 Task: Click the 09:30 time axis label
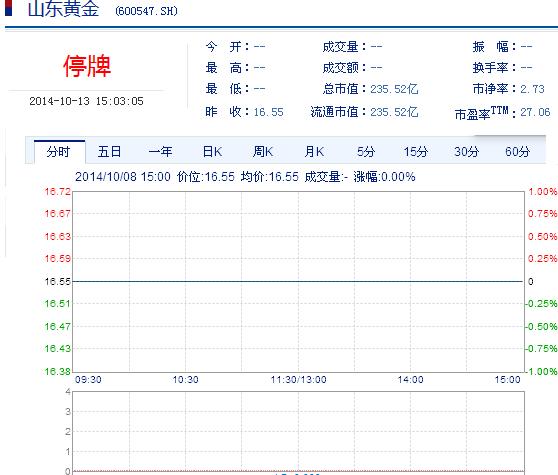[x=88, y=380]
